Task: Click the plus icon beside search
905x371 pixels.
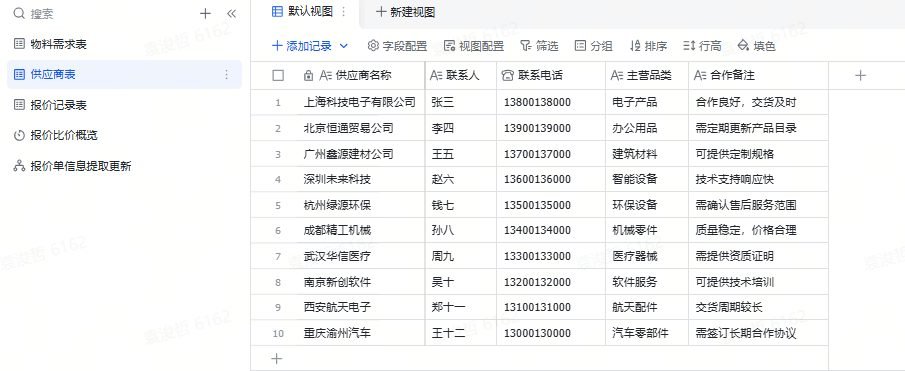Action: coord(205,13)
